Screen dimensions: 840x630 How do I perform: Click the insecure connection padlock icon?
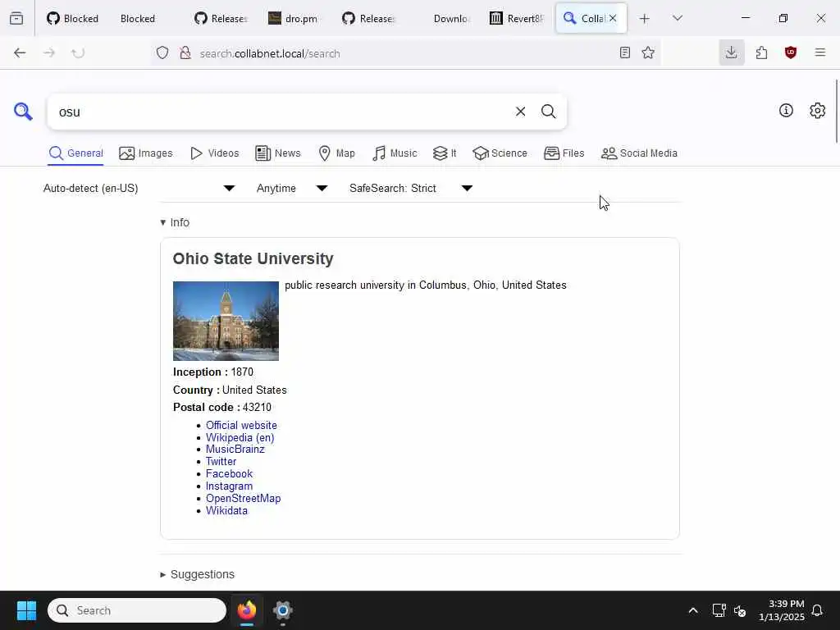coord(185,52)
